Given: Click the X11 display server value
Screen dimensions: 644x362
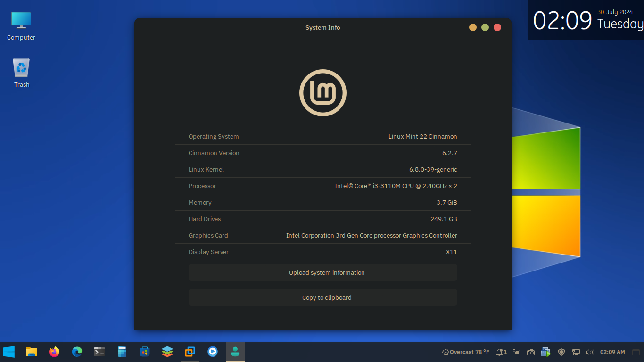Looking at the screenshot, I should 452,252.
